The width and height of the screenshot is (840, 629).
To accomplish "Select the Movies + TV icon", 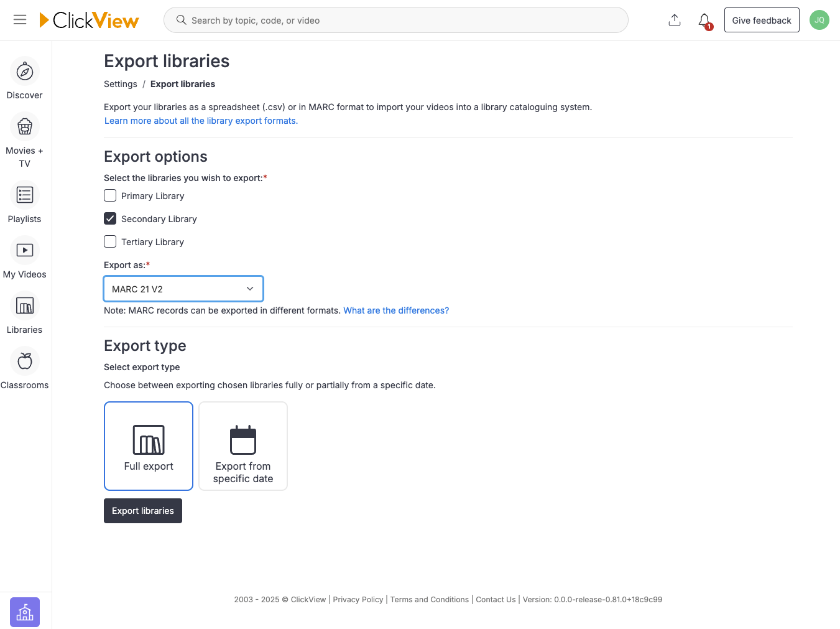I will [24, 126].
